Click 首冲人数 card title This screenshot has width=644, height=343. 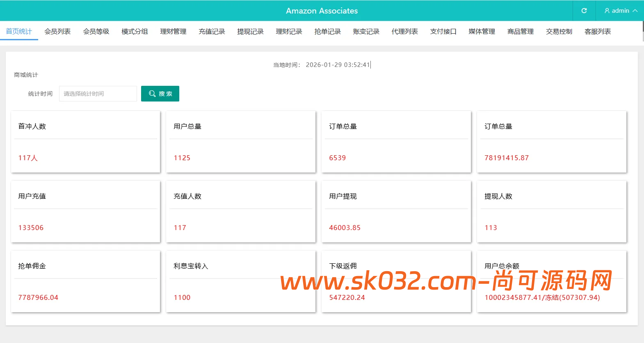tap(32, 126)
